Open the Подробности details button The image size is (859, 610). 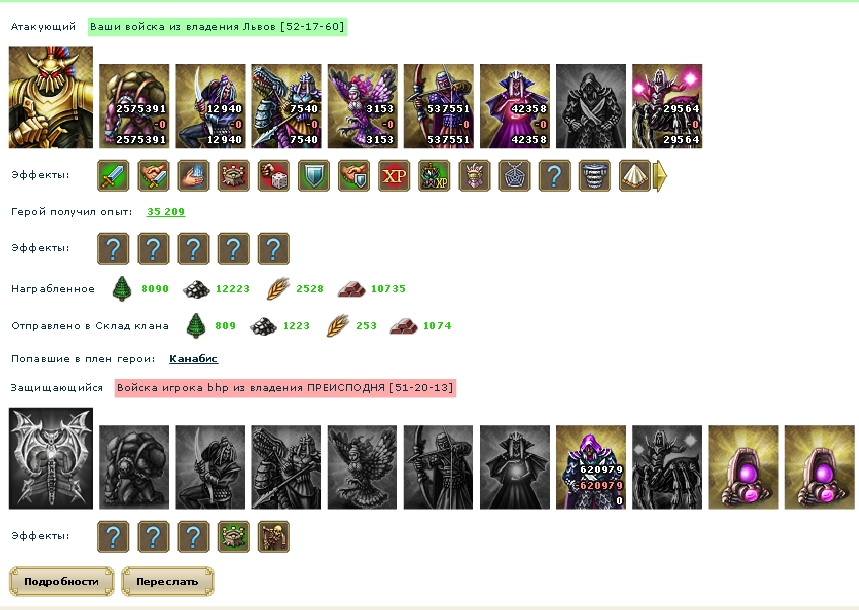(x=61, y=582)
